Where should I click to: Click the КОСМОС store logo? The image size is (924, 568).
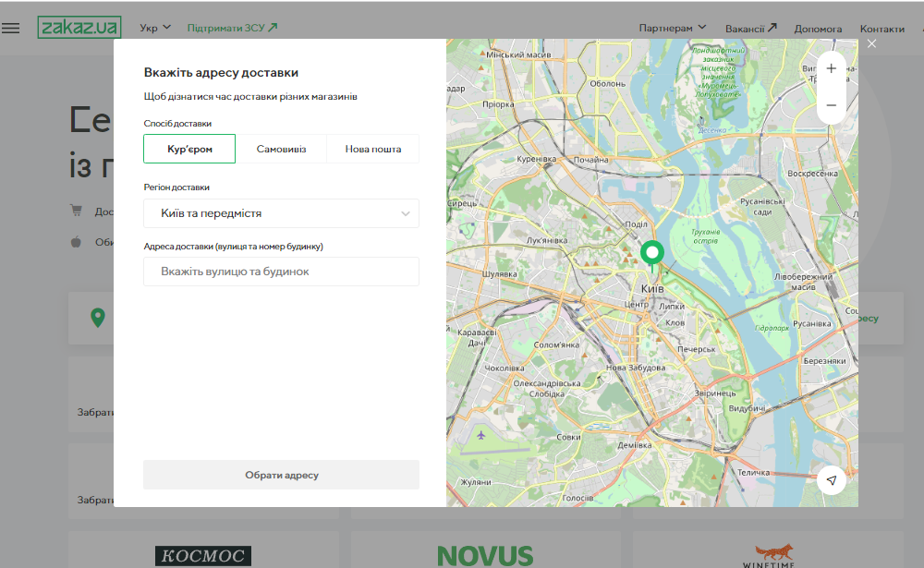point(203,556)
